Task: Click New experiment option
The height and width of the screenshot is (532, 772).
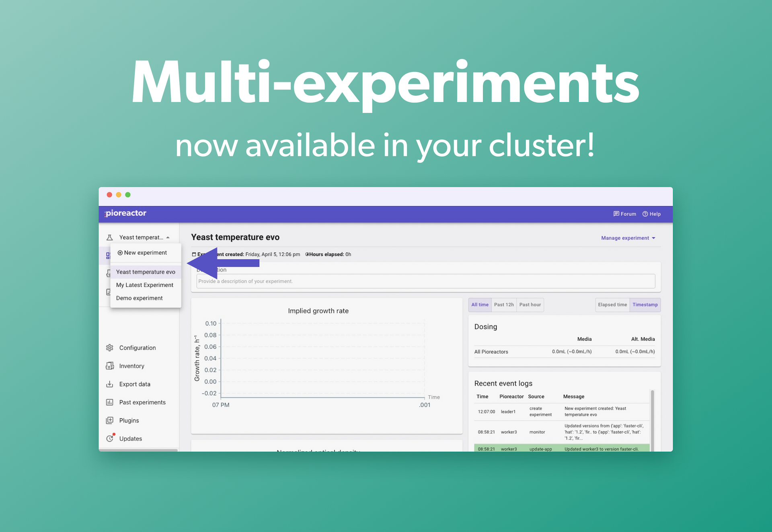Action: pyautogui.click(x=142, y=253)
